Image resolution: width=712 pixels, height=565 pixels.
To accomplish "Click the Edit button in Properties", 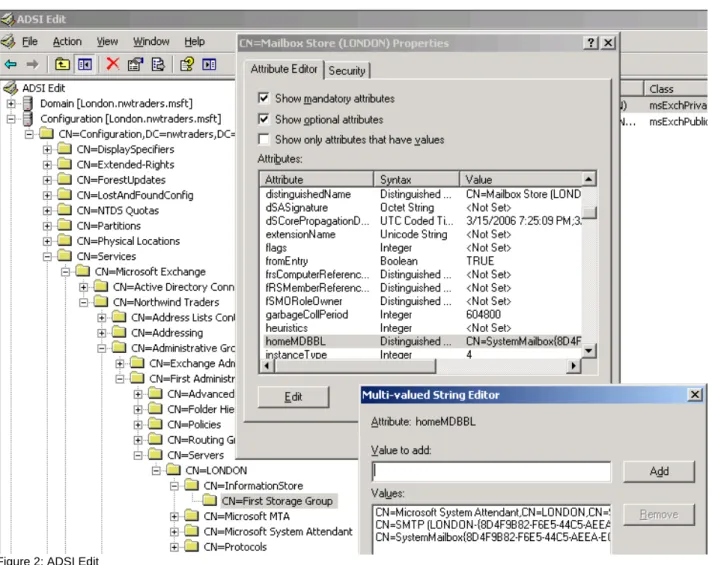I will 293,396.
